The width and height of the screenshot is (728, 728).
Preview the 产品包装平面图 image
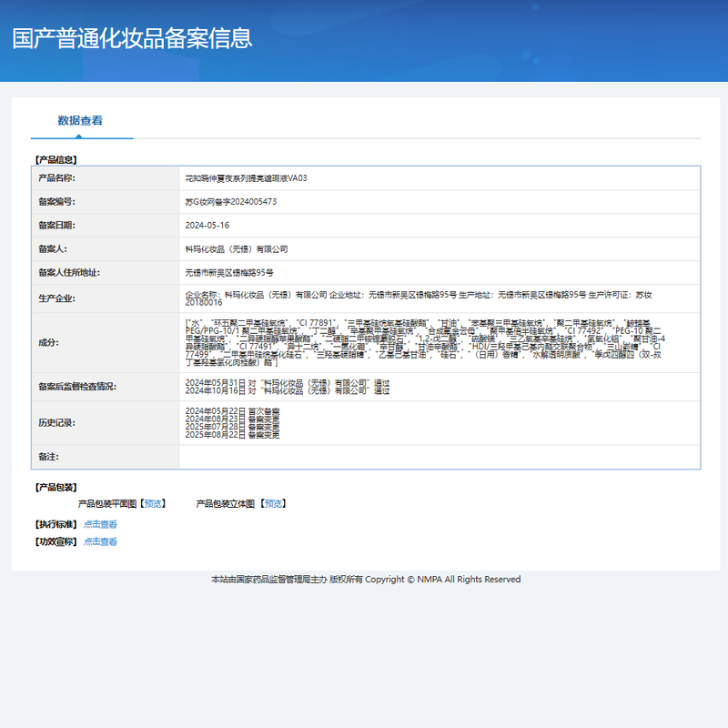(x=153, y=503)
